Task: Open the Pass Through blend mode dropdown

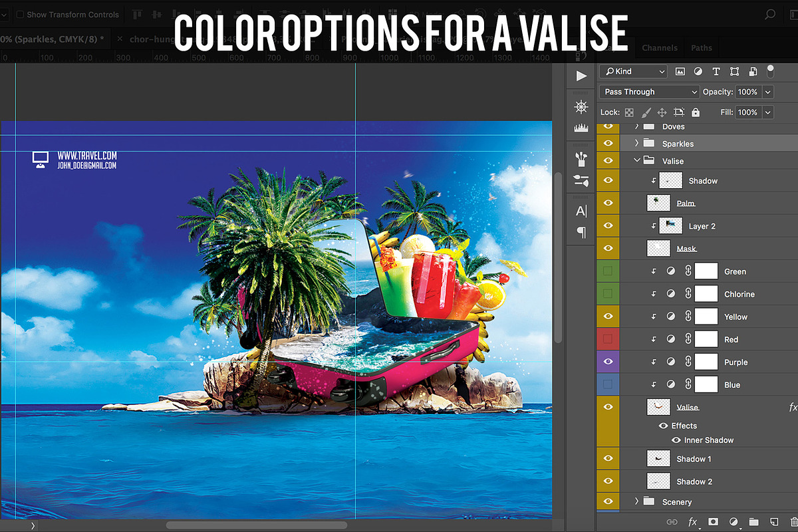Action: 650,92
